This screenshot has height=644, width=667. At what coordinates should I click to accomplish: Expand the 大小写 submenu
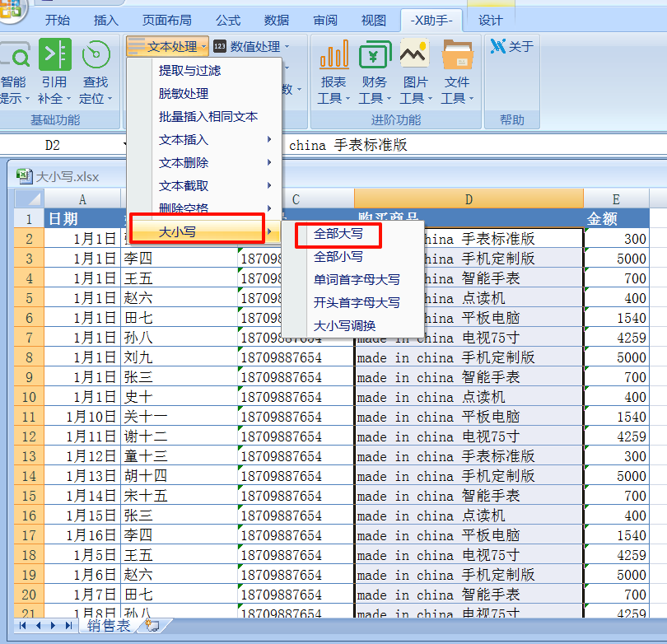click(x=204, y=231)
